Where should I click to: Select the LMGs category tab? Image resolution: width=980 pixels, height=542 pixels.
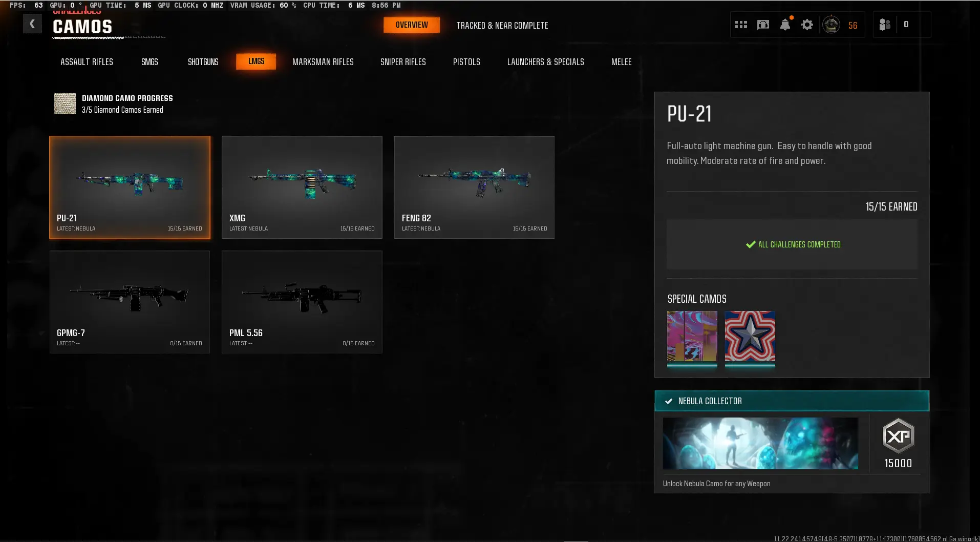click(256, 61)
